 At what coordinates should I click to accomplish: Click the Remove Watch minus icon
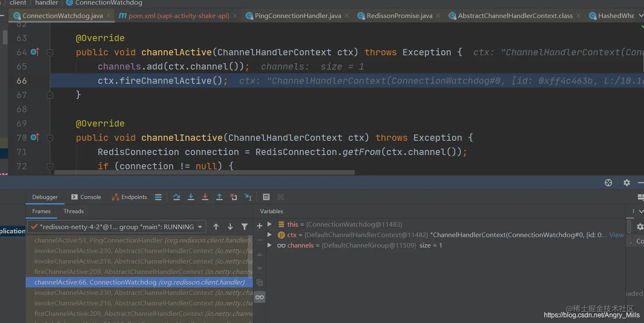point(259,240)
